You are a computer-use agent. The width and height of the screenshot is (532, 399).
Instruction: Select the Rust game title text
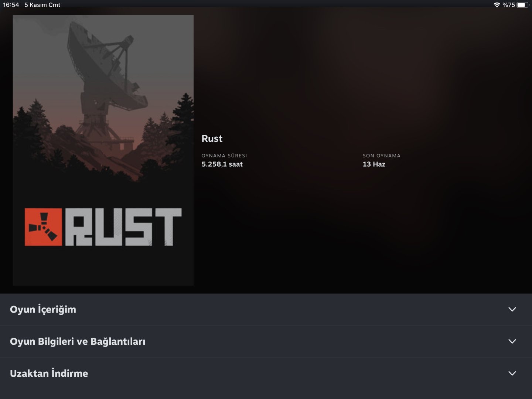pos(212,139)
